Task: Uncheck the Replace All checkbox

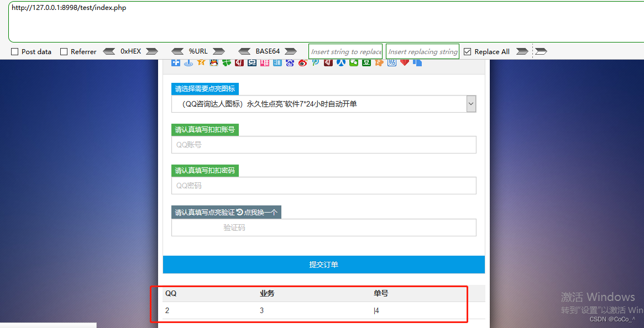Action: (x=468, y=52)
